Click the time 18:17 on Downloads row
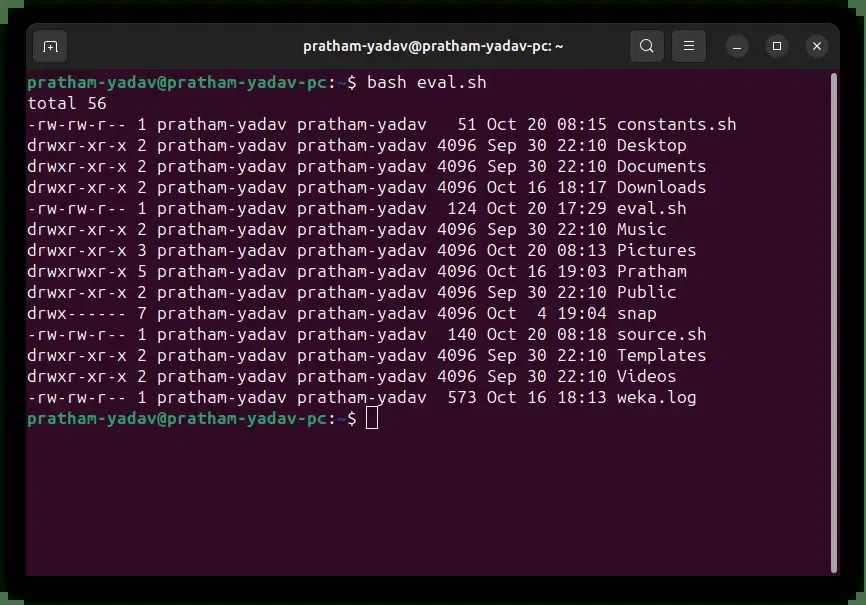This screenshot has width=866, height=605. [581, 187]
